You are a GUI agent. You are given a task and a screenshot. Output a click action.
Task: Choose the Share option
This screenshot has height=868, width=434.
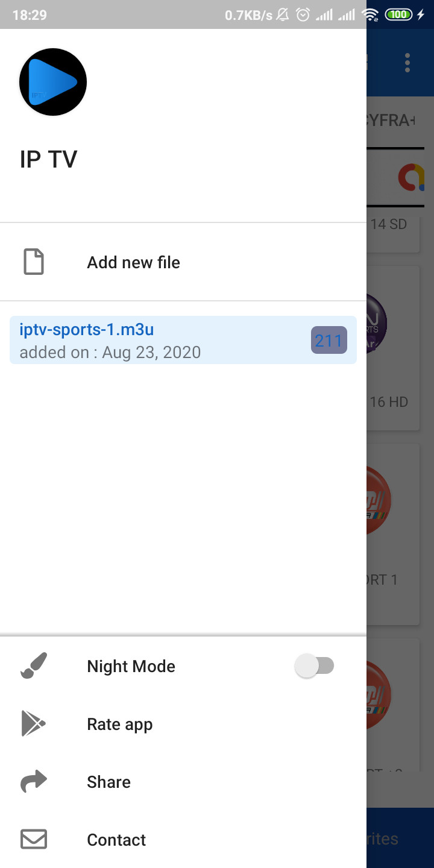(x=183, y=782)
